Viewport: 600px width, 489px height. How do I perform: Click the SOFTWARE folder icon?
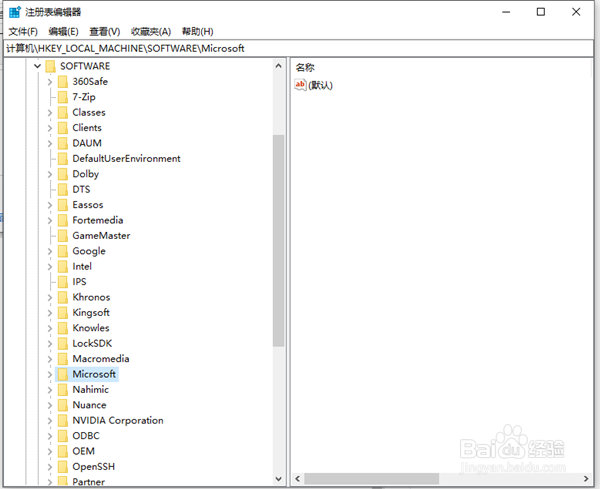(51, 66)
